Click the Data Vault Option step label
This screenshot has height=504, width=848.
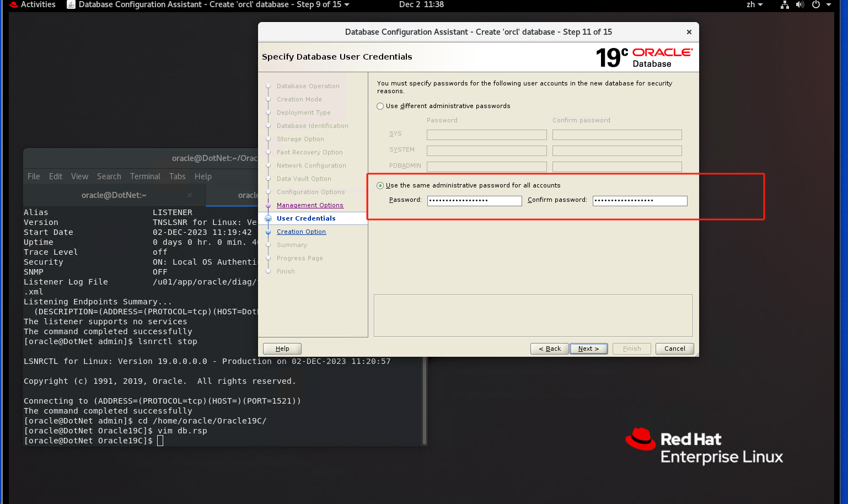click(x=304, y=179)
